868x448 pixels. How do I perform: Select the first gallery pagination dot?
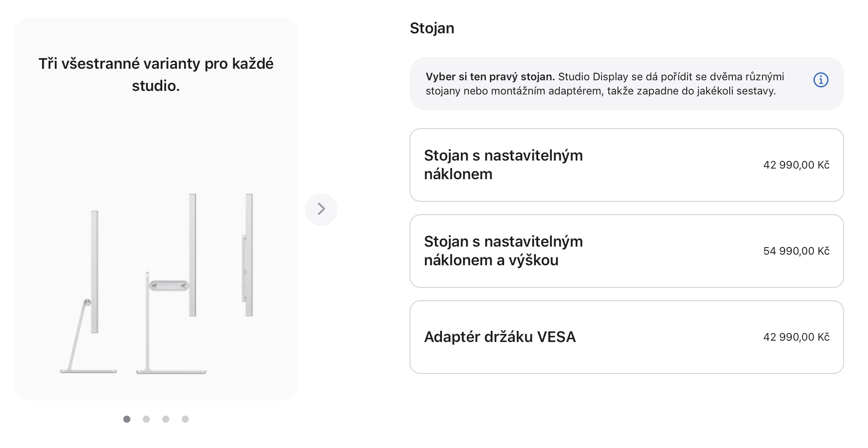(x=127, y=419)
